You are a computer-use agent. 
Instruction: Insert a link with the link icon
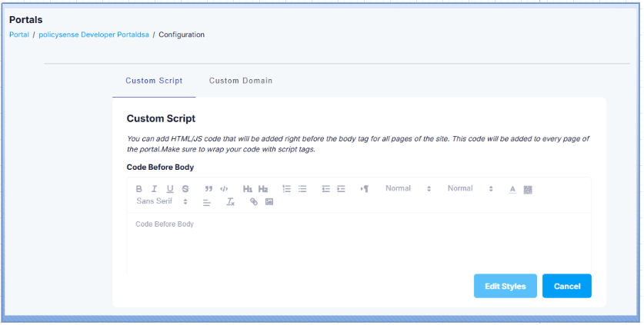pos(254,202)
